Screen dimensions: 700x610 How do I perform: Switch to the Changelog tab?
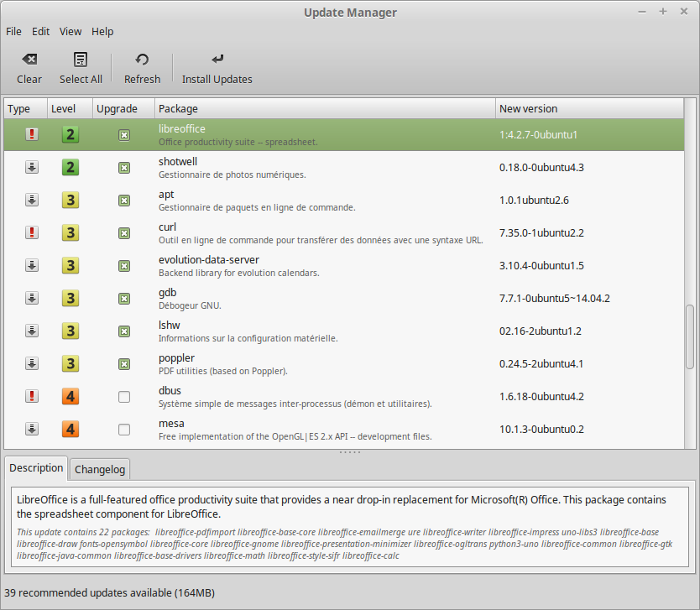click(100, 469)
